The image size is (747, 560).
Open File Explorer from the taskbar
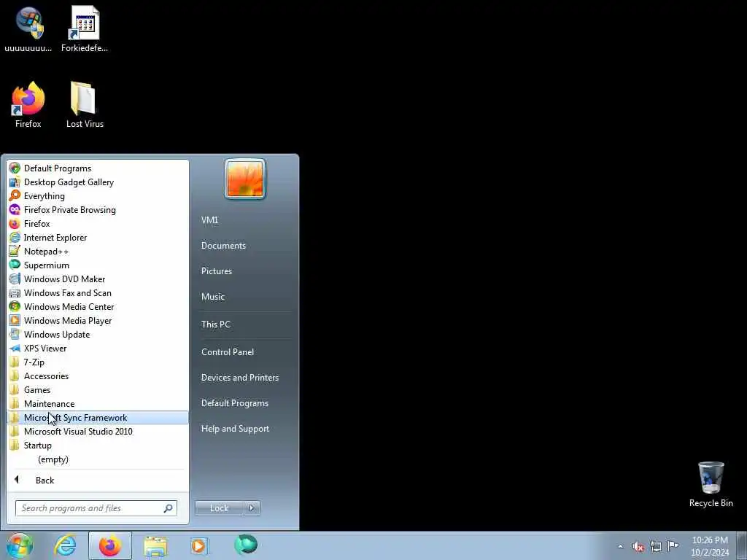click(155, 545)
